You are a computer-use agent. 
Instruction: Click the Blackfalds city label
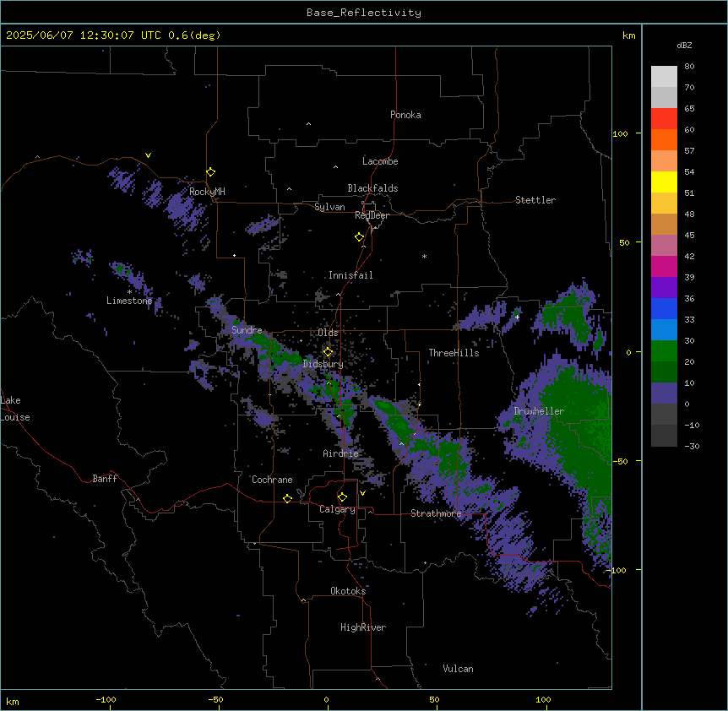tap(372, 188)
